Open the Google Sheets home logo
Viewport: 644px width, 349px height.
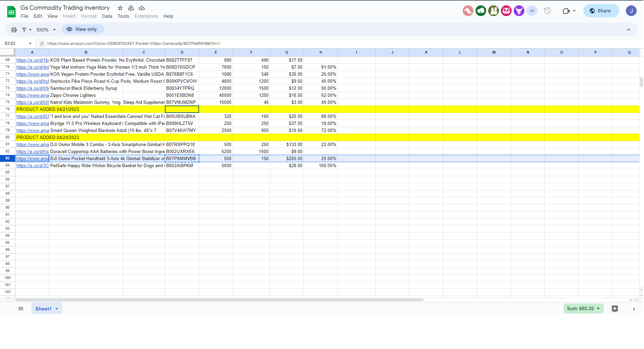point(11,12)
